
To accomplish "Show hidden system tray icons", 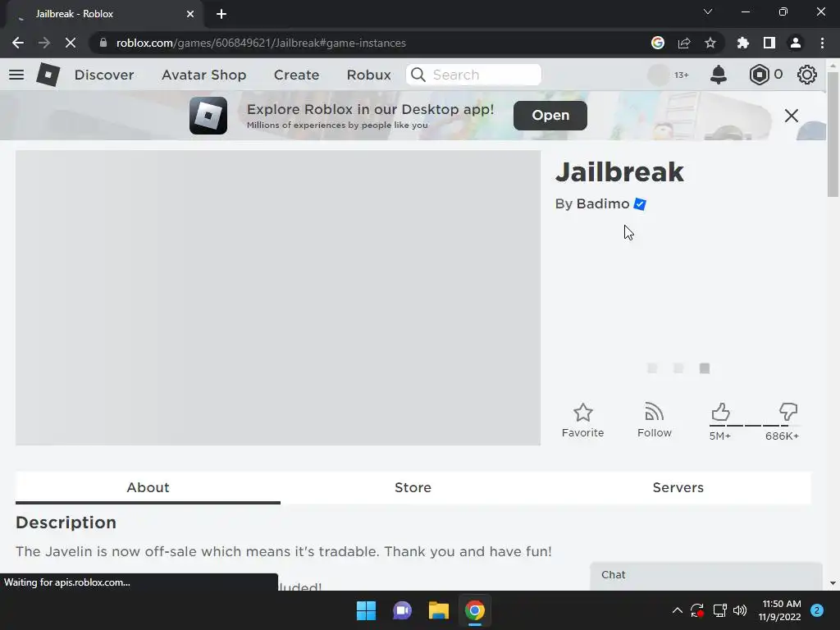I will [677, 610].
